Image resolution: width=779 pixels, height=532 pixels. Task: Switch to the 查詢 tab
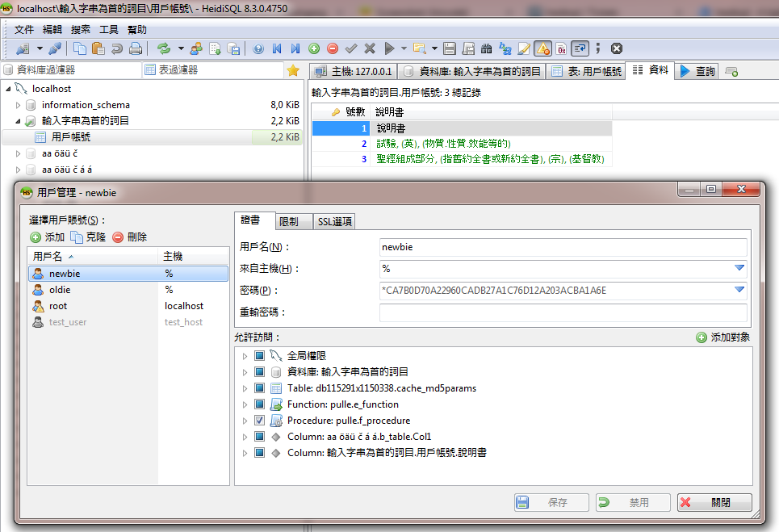697,71
